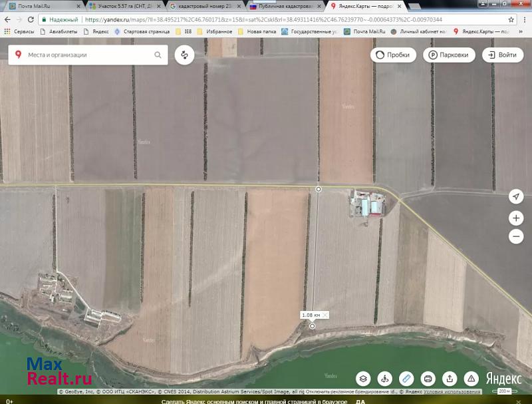Open street panorama mode icon

[384, 379]
